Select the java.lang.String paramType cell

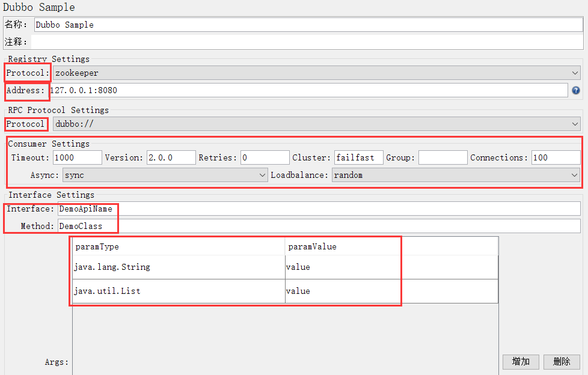179,267
